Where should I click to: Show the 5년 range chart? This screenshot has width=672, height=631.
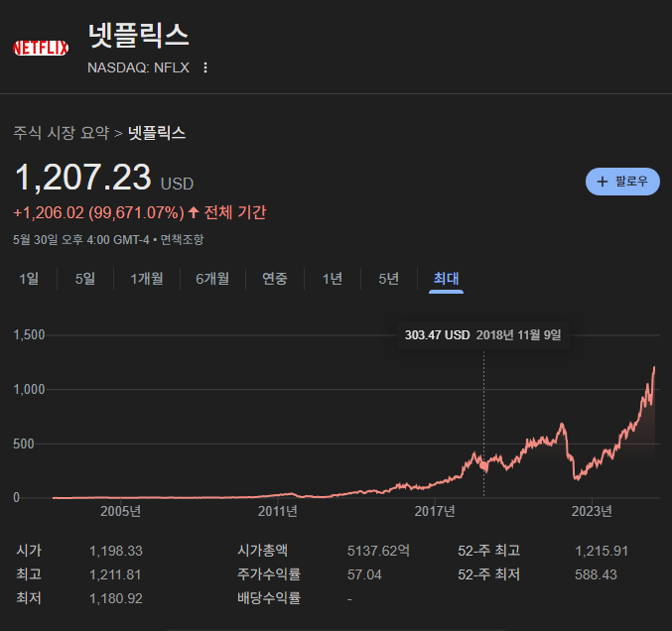tap(389, 279)
